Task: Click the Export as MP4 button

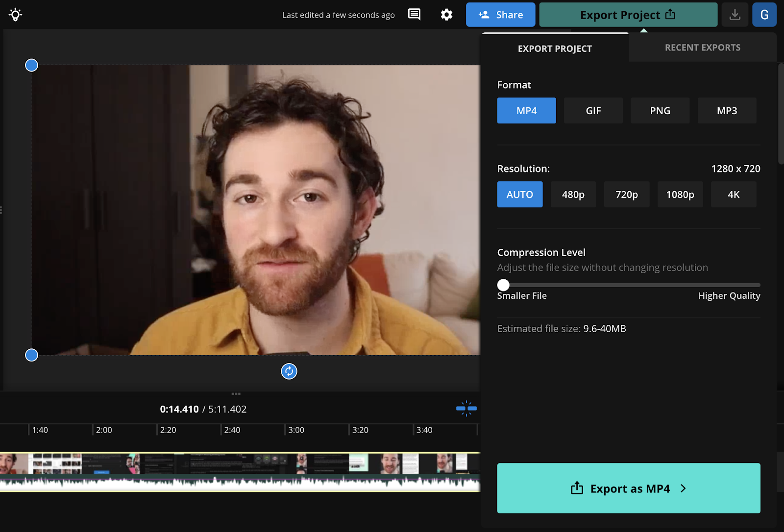Action: [629, 488]
